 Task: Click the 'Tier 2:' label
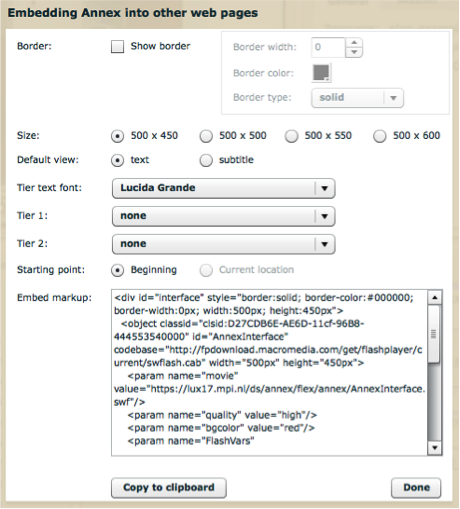click(32, 244)
